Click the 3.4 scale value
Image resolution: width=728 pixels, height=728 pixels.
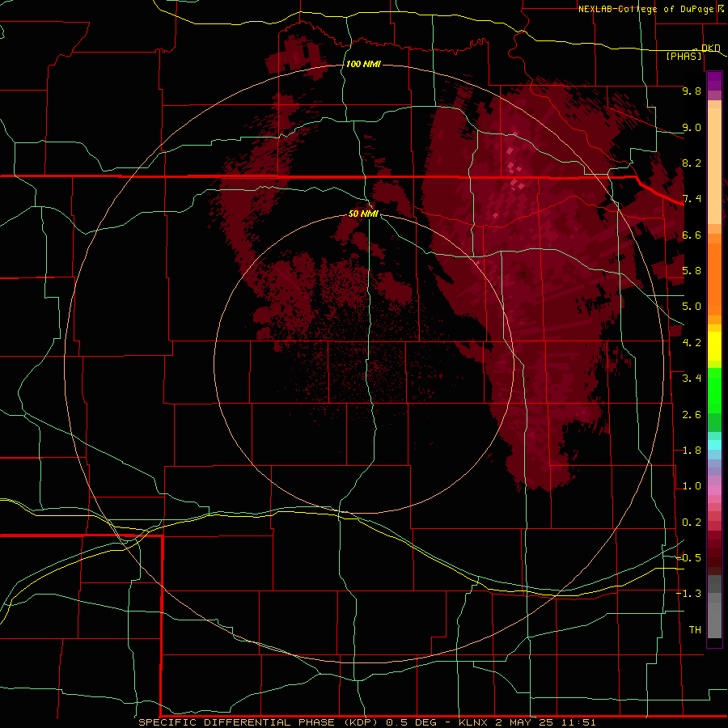point(692,379)
